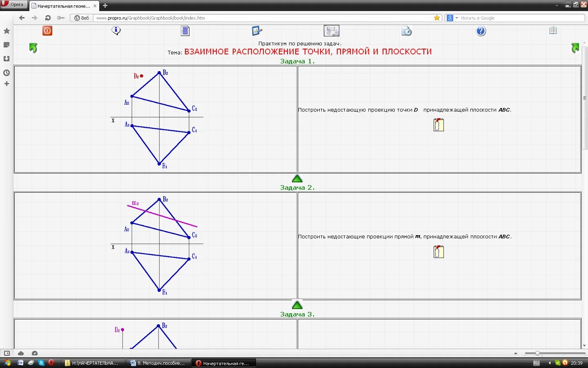The image size is (588, 368).
Task: Bookmark page with the yellow star
Action: coord(437,18)
